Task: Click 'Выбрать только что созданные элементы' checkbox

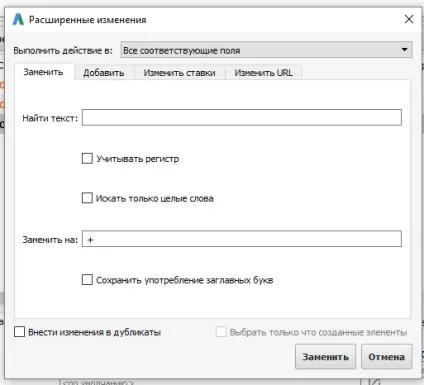Action: click(221, 332)
